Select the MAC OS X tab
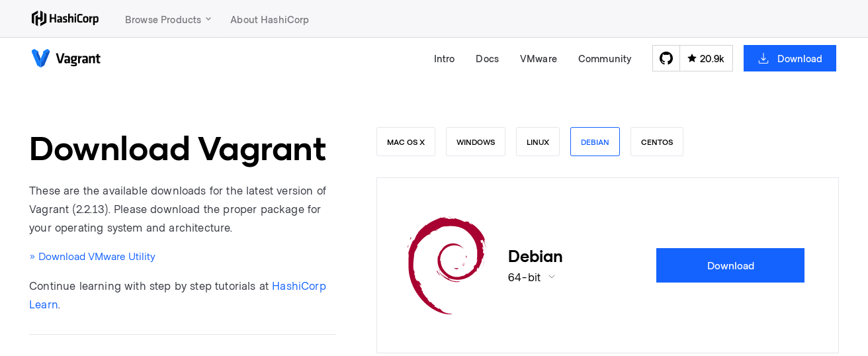 click(x=406, y=142)
